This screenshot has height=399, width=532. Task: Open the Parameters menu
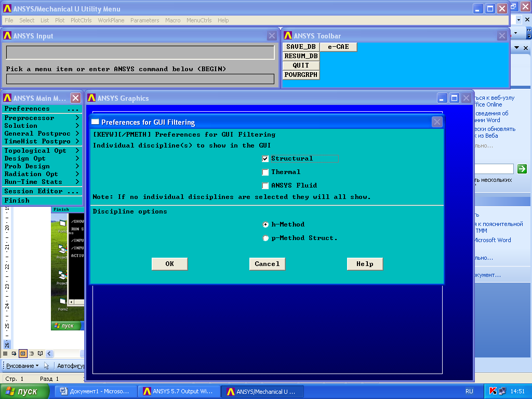144,20
